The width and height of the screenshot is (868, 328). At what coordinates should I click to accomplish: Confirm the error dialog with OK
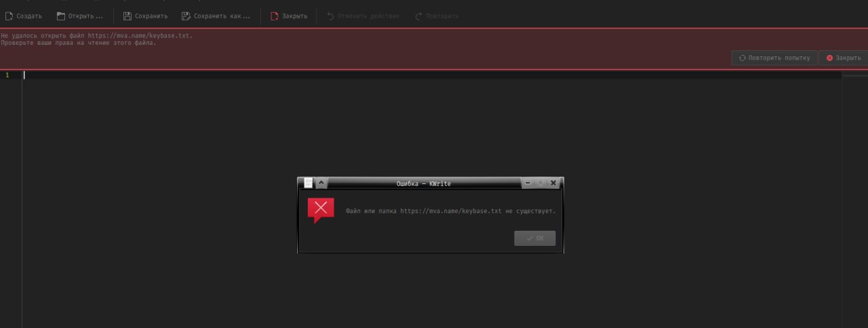(x=535, y=238)
